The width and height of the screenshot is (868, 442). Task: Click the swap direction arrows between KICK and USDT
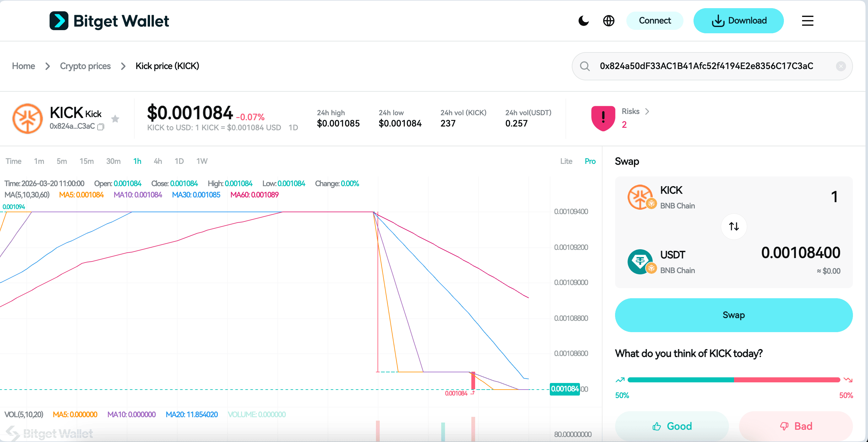pyautogui.click(x=734, y=226)
